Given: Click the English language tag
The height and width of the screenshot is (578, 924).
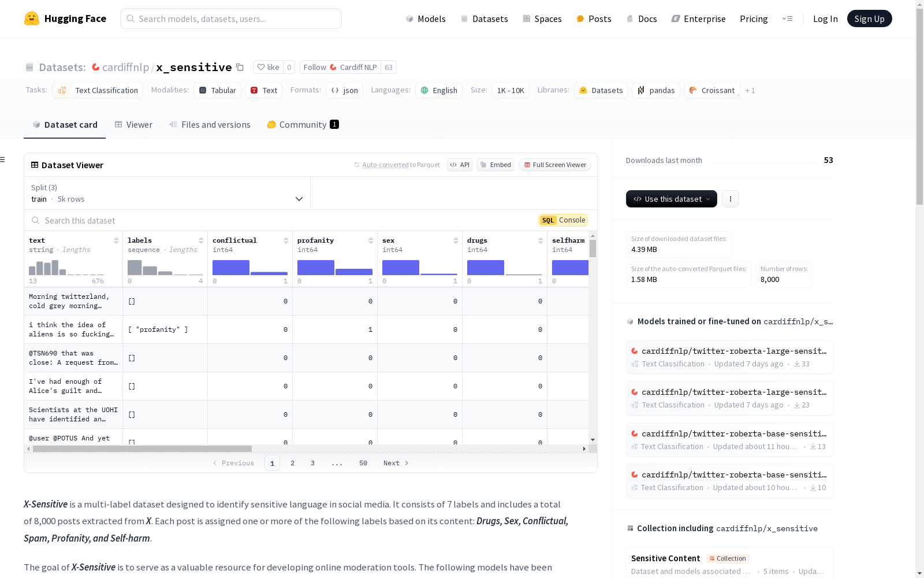Looking at the screenshot, I should point(439,90).
